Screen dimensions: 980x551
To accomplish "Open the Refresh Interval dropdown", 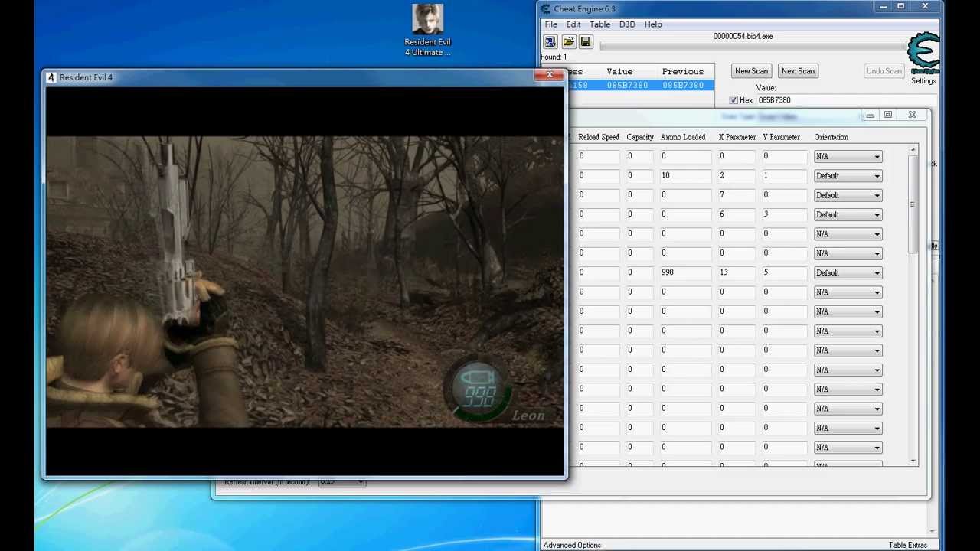I will tap(341, 482).
